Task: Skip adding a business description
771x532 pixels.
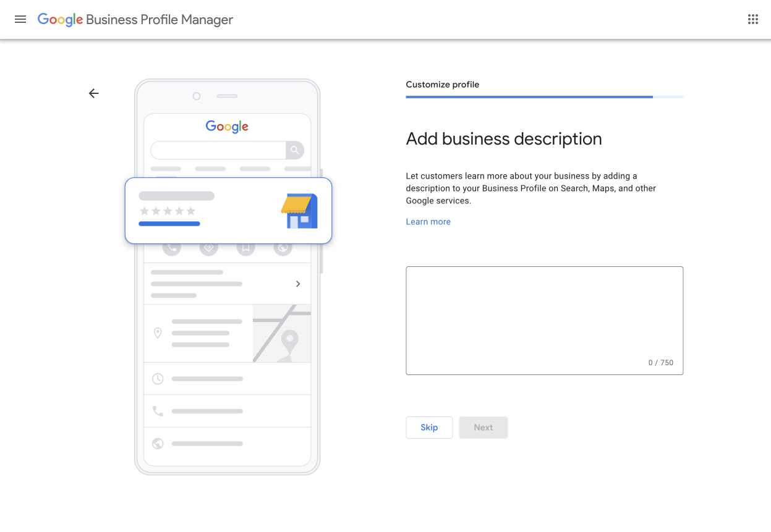Action: [429, 428]
